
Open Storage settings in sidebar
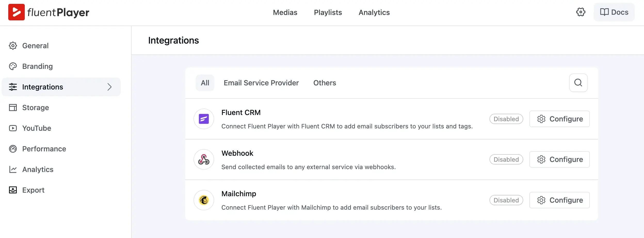click(29, 108)
